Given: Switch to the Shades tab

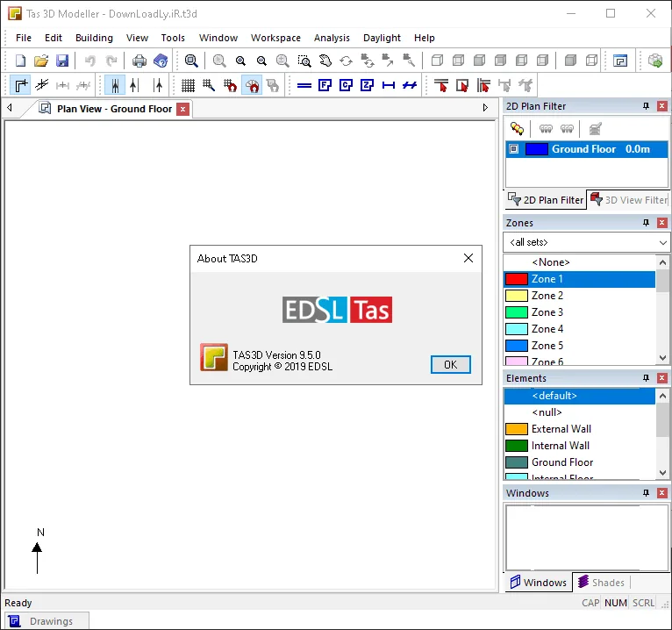Looking at the screenshot, I should click(x=601, y=582).
